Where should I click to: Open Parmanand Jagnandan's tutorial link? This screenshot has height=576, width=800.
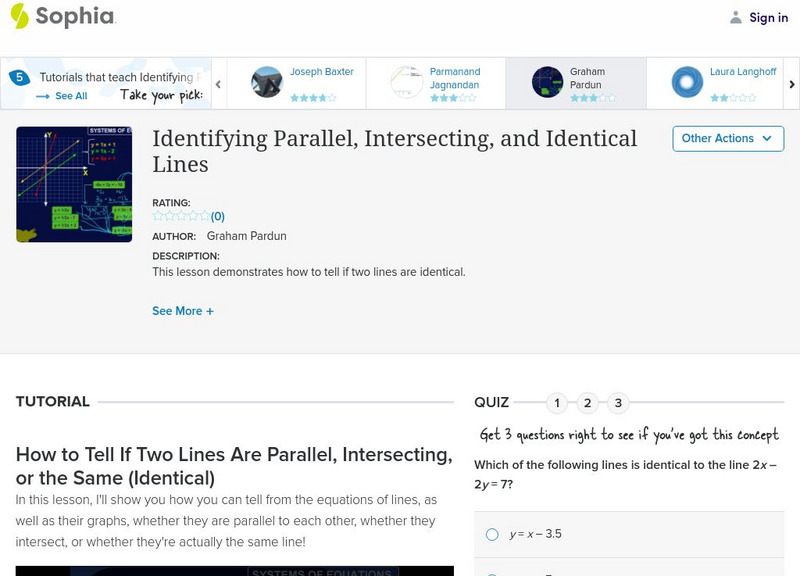coord(455,78)
